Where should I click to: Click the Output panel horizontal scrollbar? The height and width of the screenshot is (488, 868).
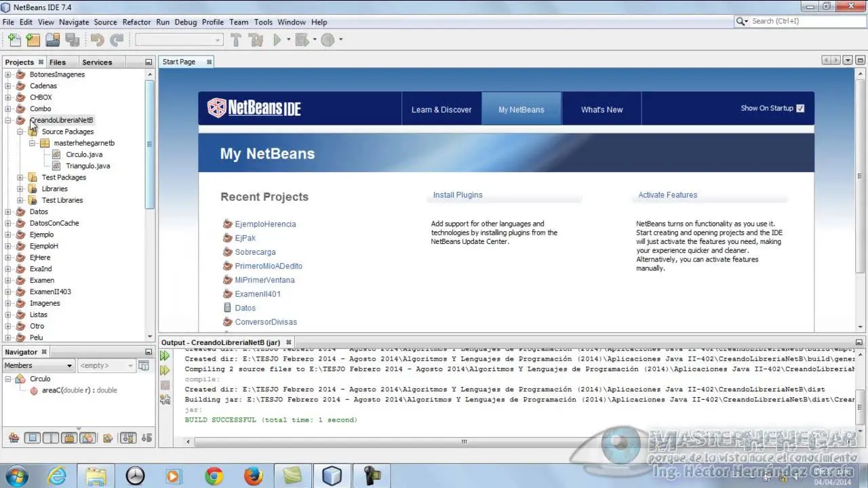pos(464,442)
